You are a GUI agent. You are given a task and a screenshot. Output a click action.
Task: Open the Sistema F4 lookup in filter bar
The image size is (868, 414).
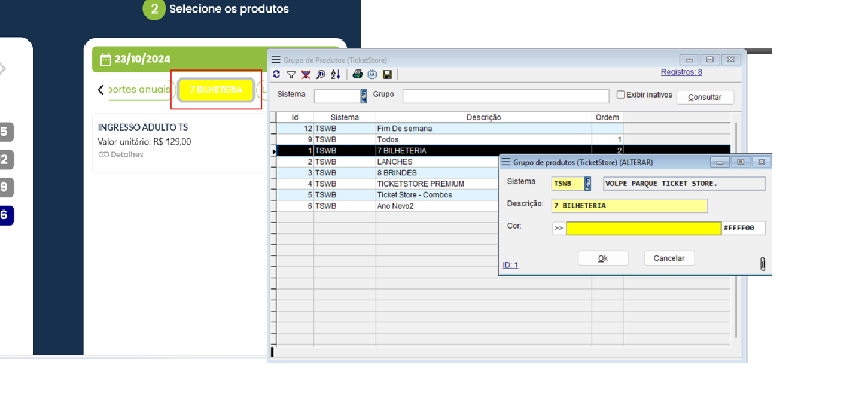(x=363, y=96)
